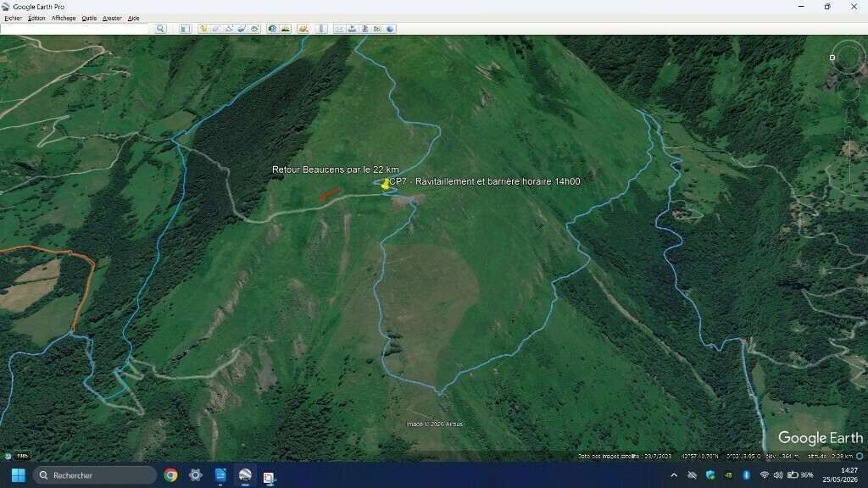
Task: Open the Outils menu
Action: pos(89,19)
